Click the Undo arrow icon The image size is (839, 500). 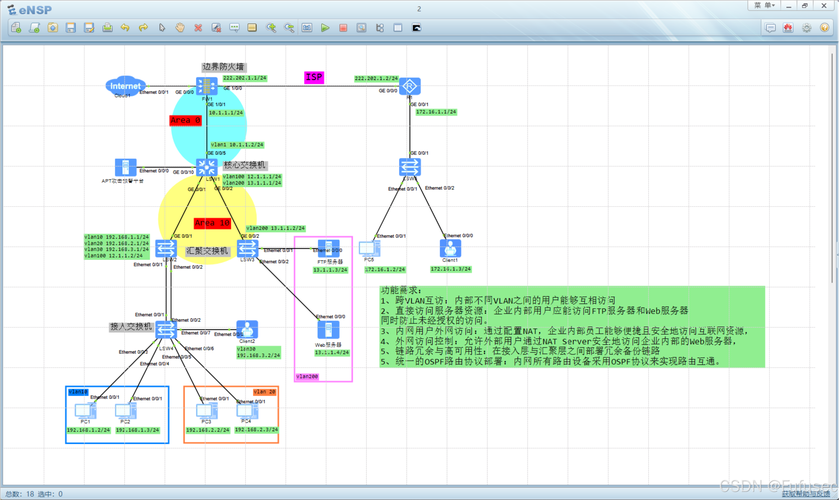[125, 28]
